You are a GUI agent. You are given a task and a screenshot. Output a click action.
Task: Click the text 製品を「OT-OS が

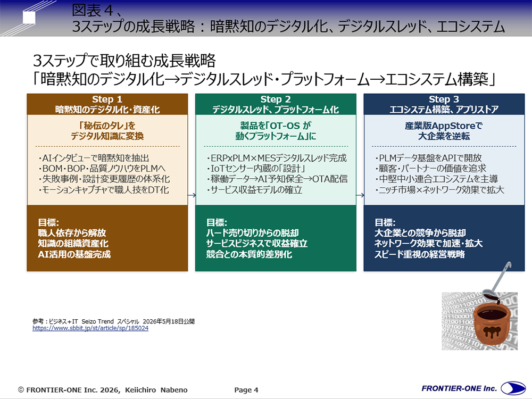276,126
